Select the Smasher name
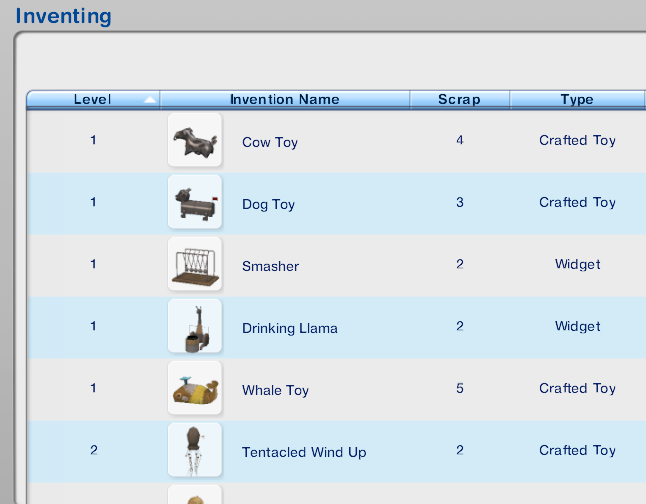 pyautogui.click(x=270, y=266)
